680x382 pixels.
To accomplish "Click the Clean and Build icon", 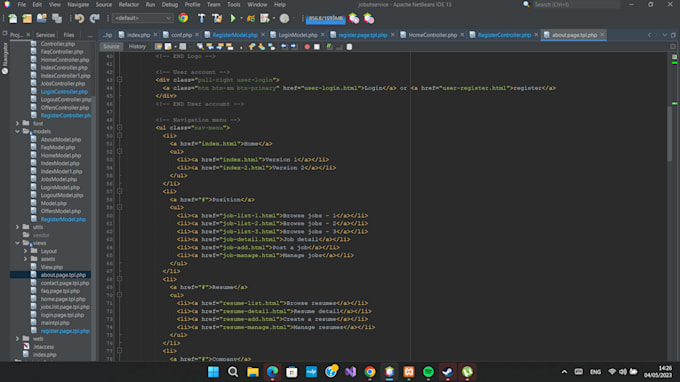I will pos(217,18).
